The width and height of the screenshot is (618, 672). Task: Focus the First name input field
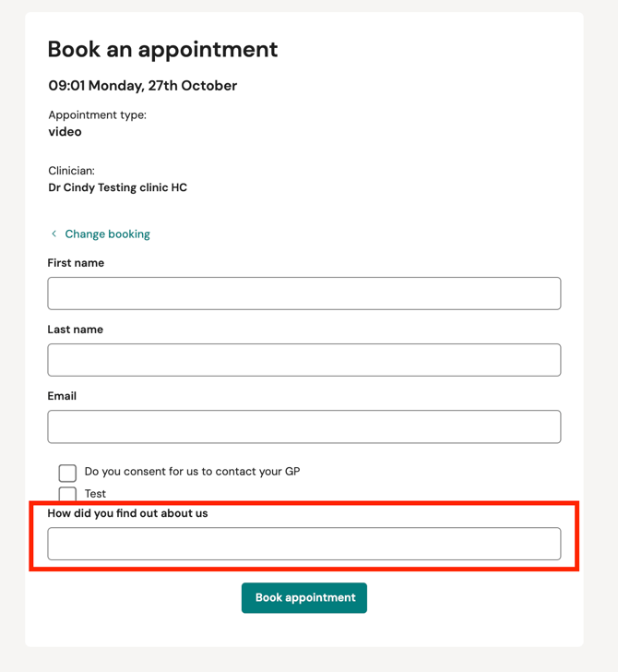click(x=304, y=294)
